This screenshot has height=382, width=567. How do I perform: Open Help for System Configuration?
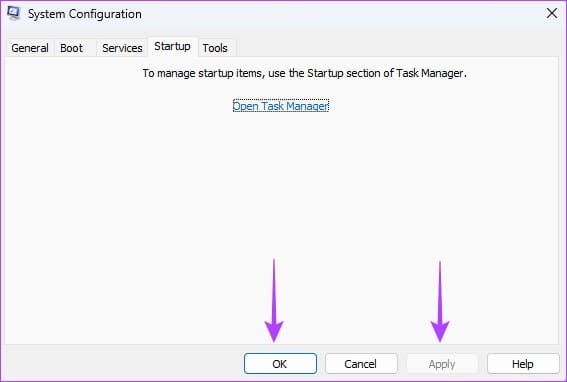(523, 364)
